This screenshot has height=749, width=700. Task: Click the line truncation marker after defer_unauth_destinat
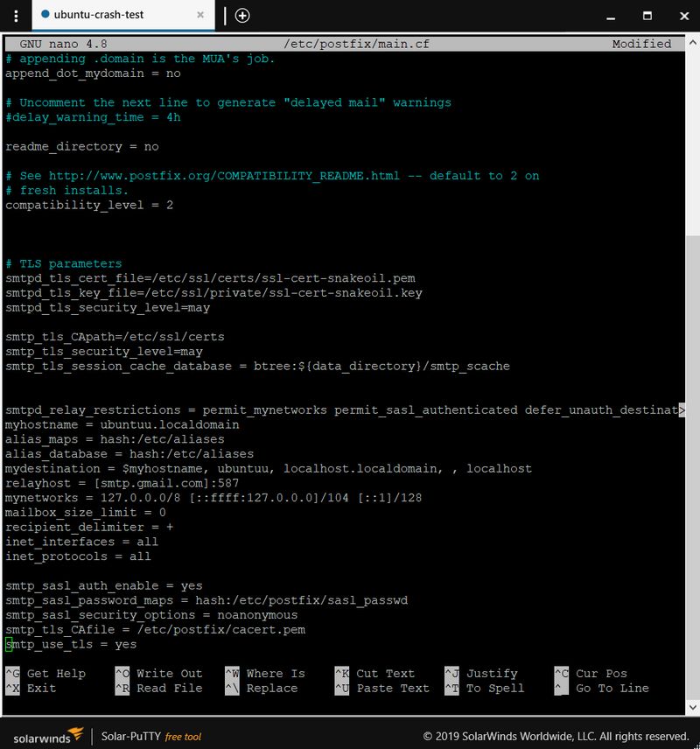[x=681, y=409]
